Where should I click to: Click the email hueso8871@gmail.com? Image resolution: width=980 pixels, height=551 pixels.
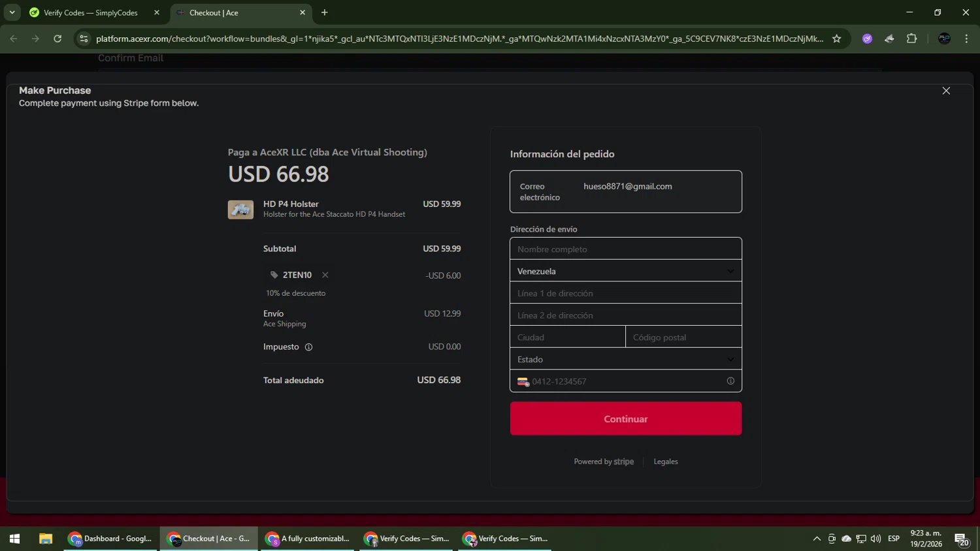tap(628, 186)
